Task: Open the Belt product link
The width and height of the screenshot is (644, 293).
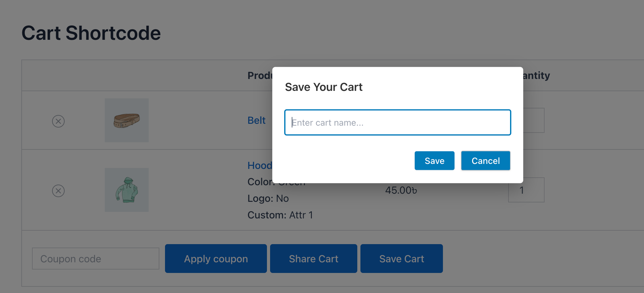Action: tap(256, 120)
